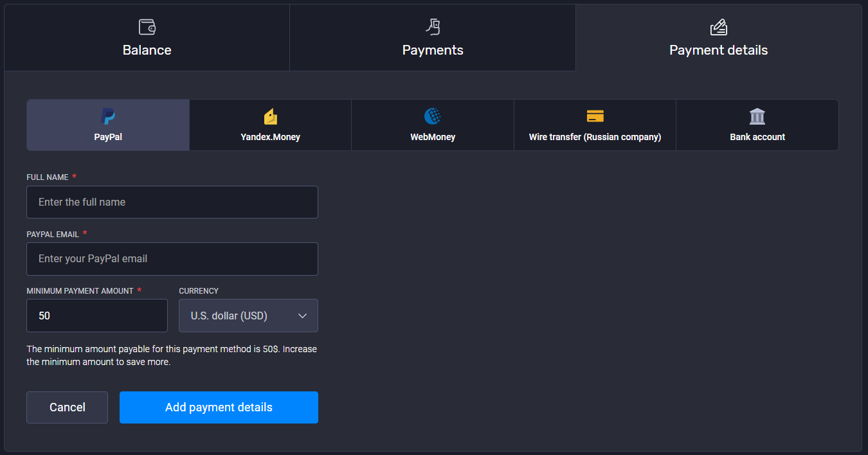Click the MINIMUM PAYMENT AMOUNT label
This screenshot has height=455, width=868.
coord(80,291)
